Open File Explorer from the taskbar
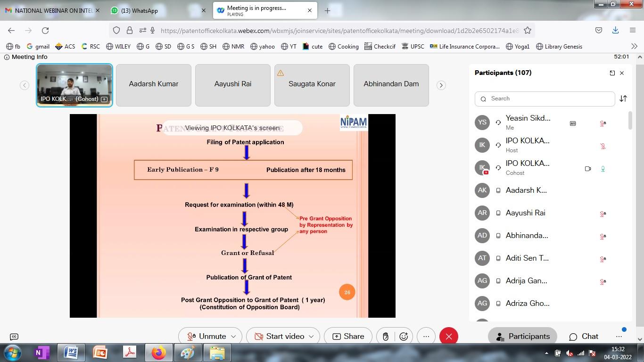 (x=217, y=353)
